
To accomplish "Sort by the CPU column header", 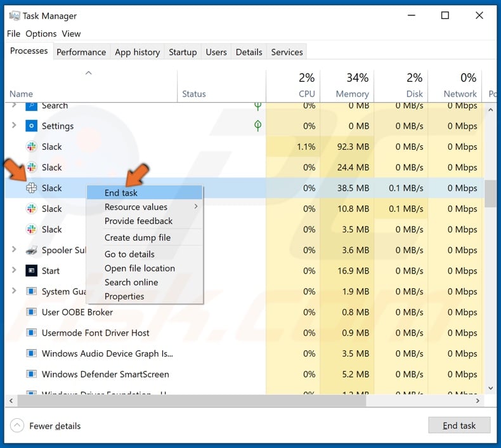I will [293, 86].
